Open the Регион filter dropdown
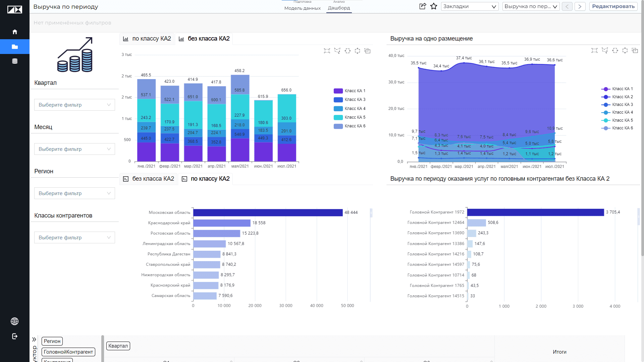 pos(74,193)
